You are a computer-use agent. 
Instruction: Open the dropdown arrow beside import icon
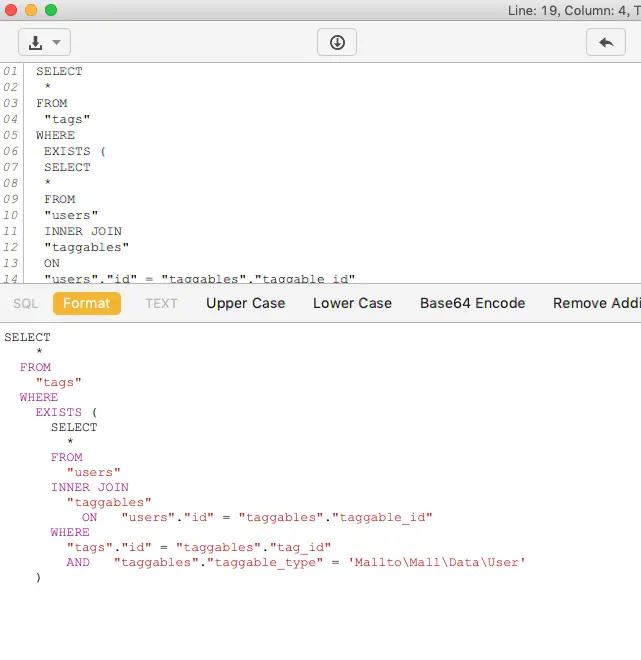point(56,42)
